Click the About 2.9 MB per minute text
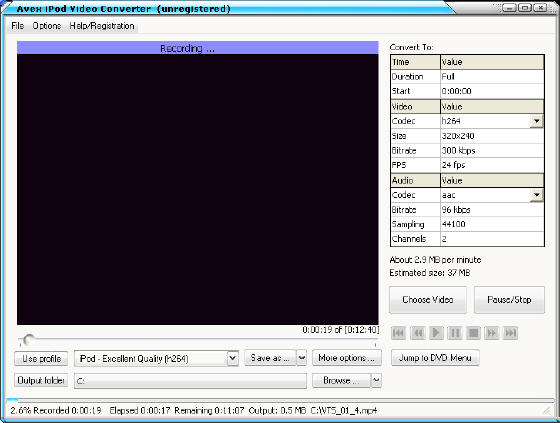 pos(435,260)
